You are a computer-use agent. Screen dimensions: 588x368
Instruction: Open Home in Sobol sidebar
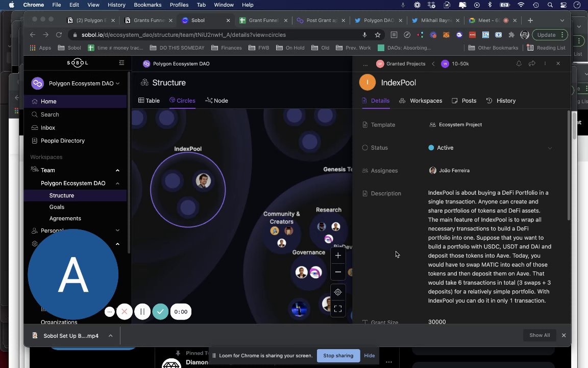point(75,101)
